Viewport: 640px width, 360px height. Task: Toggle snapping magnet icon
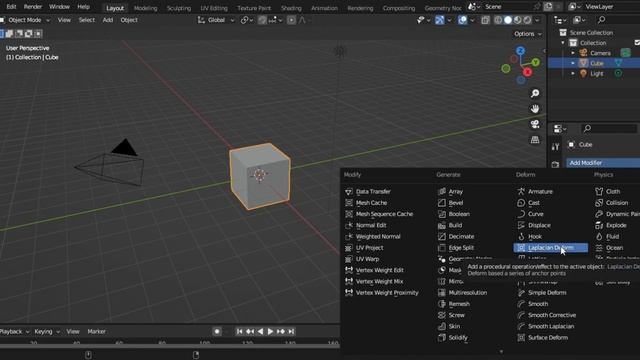point(262,20)
